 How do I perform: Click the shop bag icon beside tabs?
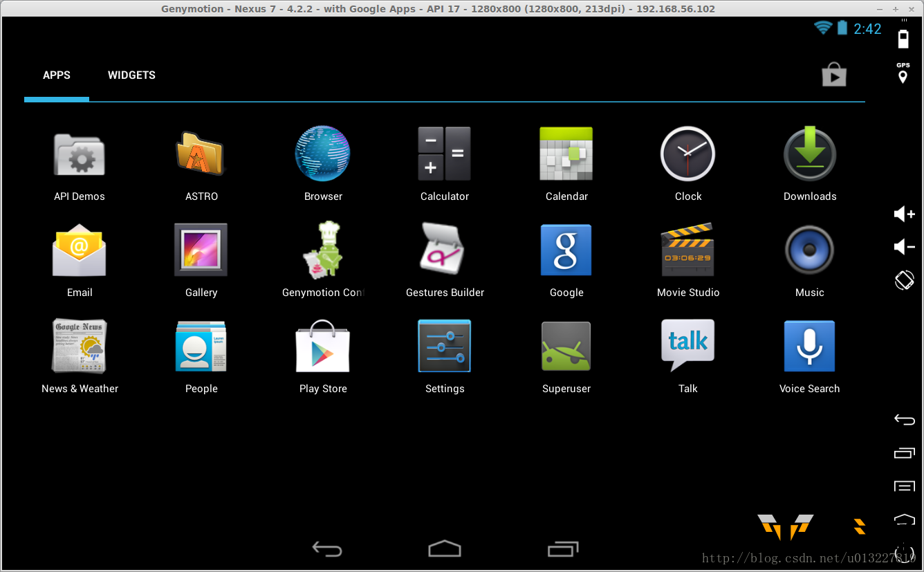click(834, 74)
